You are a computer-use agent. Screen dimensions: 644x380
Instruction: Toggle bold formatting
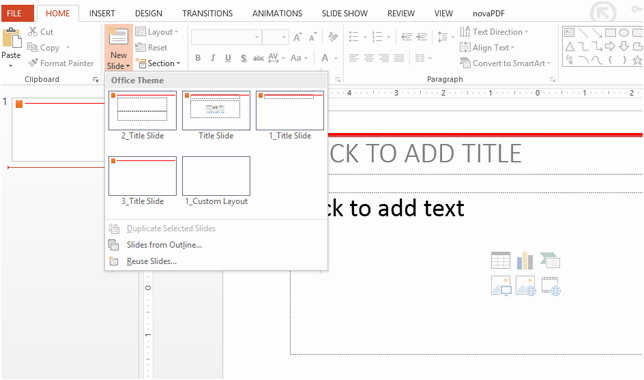tap(198, 58)
